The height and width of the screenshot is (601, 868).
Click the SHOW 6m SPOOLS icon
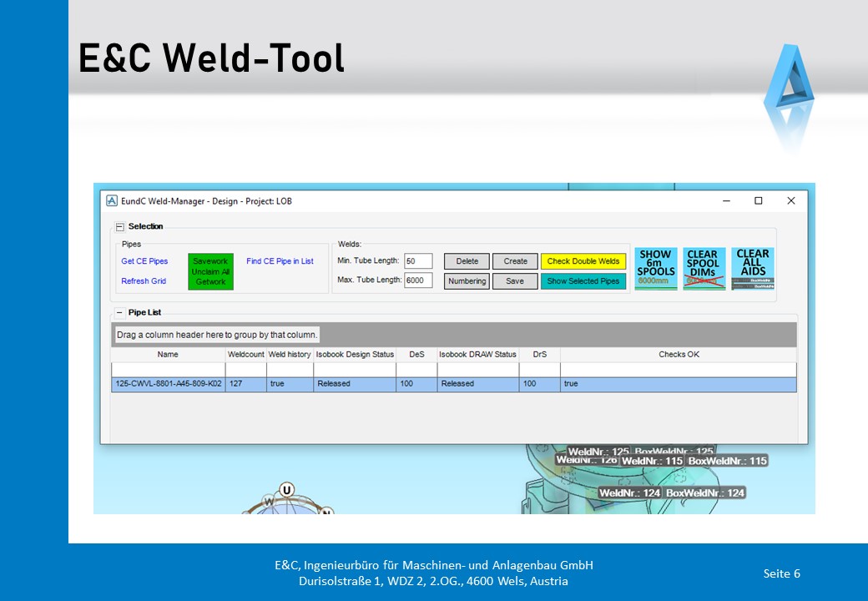tap(655, 268)
